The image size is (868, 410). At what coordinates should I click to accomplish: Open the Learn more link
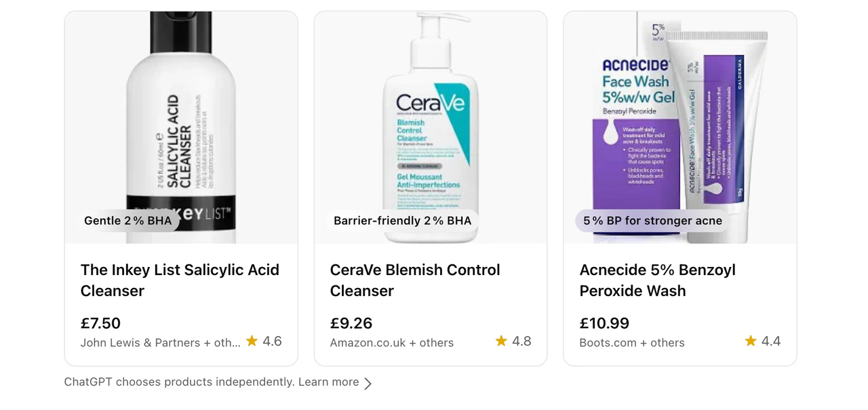click(x=329, y=382)
